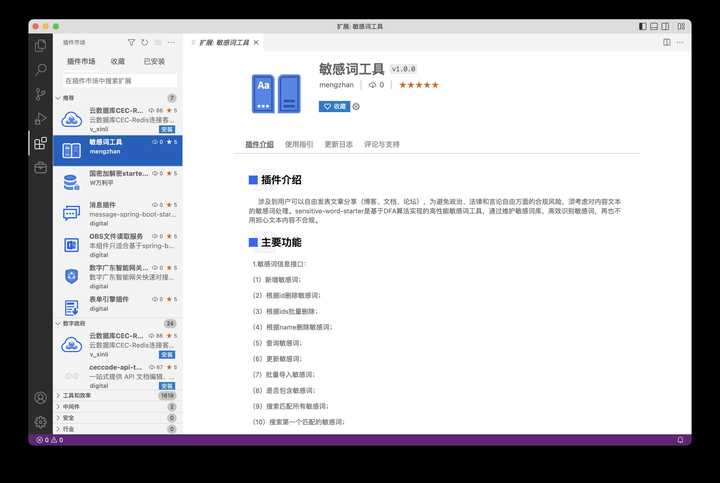Open Run and Debug in activity bar
The image size is (720, 483).
click(40, 118)
